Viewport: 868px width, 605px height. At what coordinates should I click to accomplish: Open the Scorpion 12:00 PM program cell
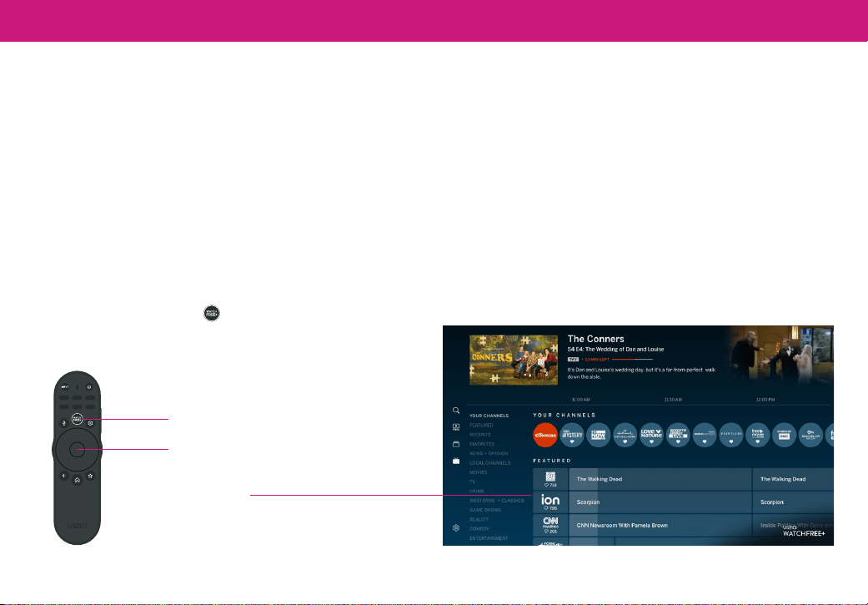coord(793,502)
